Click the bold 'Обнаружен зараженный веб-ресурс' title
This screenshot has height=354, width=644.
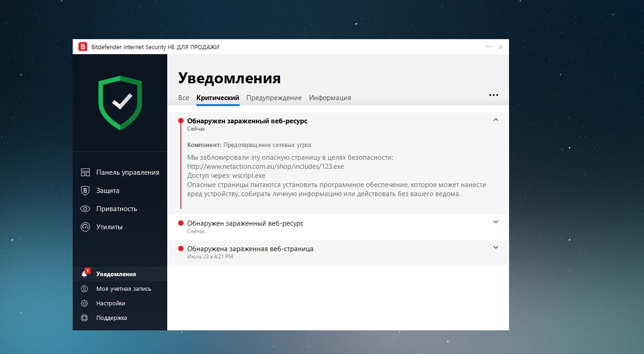coord(247,121)
